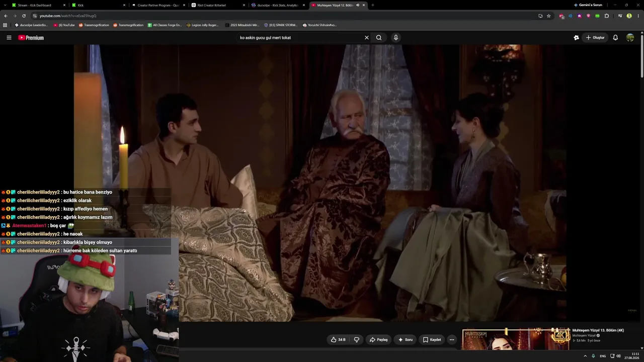This screenshot has width=644, height=362.
Task: Open the Oluştur create menu
Action: pos(595,38)
